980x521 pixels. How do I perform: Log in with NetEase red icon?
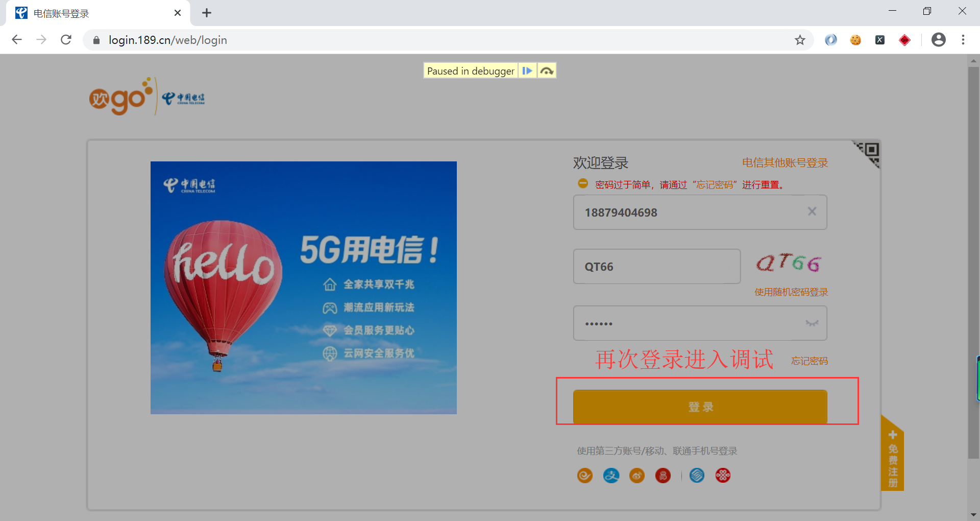pos(663,476)
